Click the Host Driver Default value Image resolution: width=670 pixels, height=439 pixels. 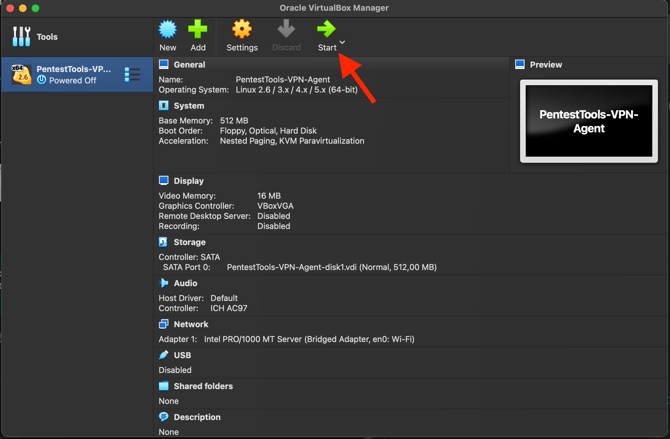pyautogui.click(x=224, y=298)
